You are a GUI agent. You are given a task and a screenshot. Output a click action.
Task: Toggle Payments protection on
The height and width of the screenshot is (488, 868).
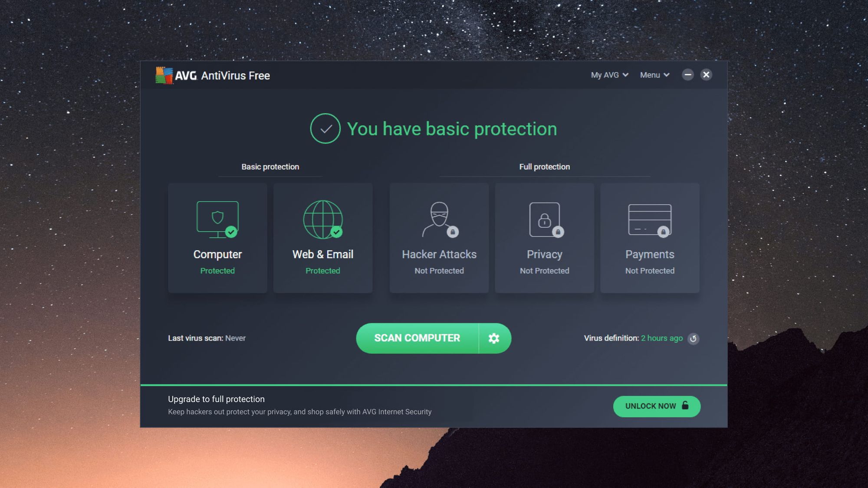[x=650, y=237]
